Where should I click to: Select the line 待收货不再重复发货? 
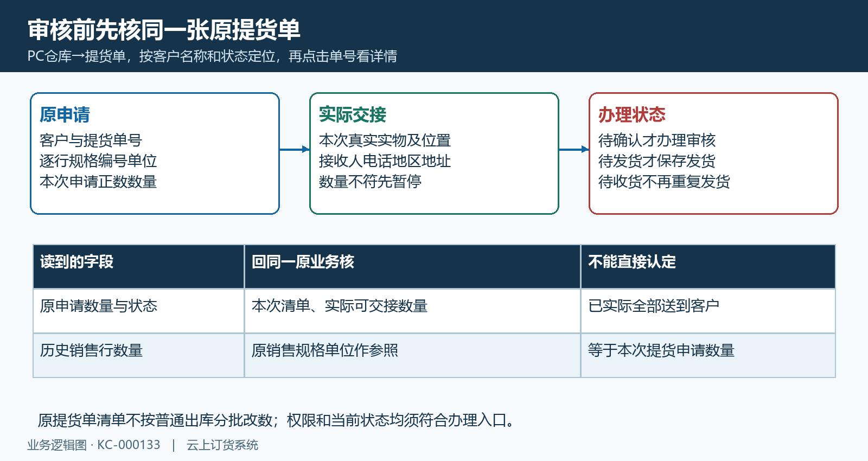click(664, 182)
